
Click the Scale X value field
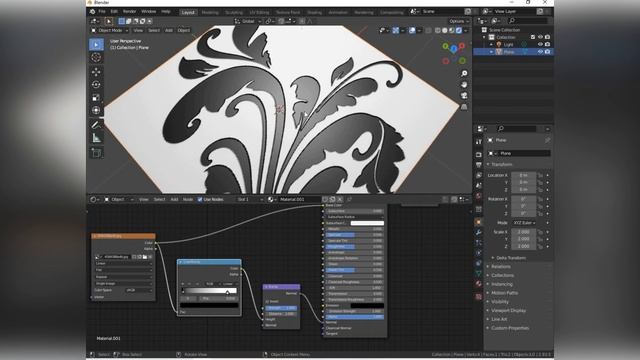pos(524,232)
